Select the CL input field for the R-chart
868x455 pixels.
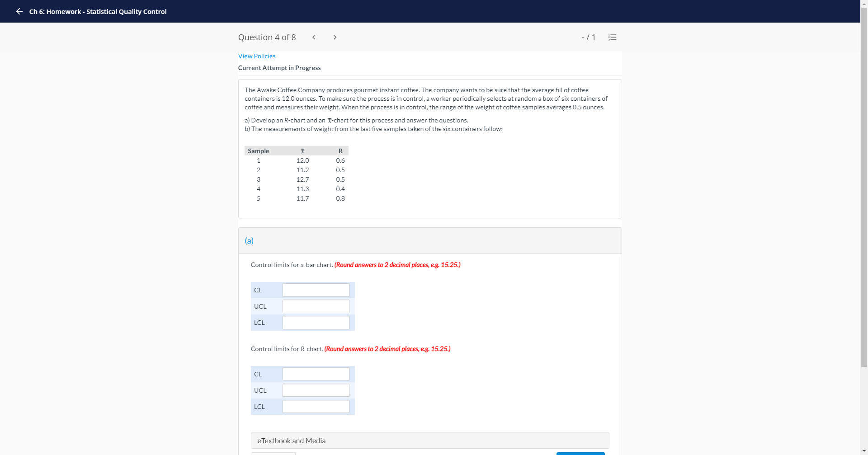coord(316,374)
